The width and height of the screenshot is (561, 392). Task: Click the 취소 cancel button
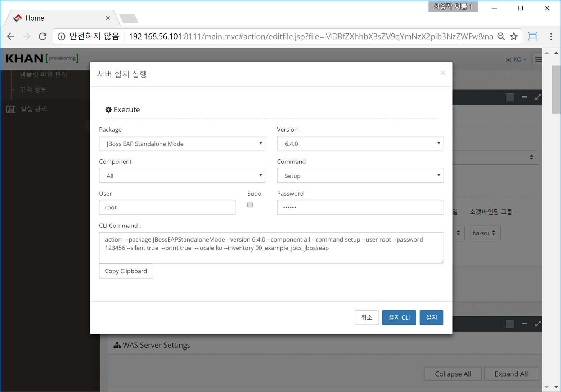366,317
